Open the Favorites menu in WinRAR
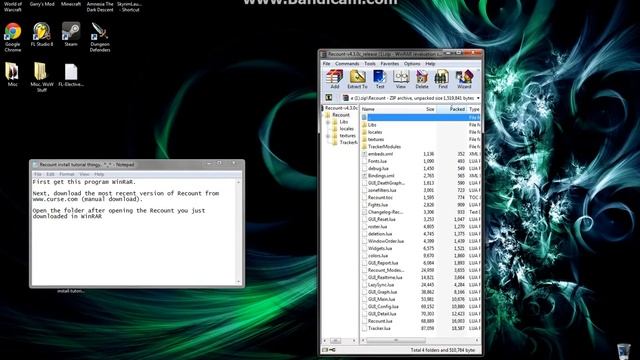Screen dimensions: 640x360 pyautogui.click(x=390, y=64)
